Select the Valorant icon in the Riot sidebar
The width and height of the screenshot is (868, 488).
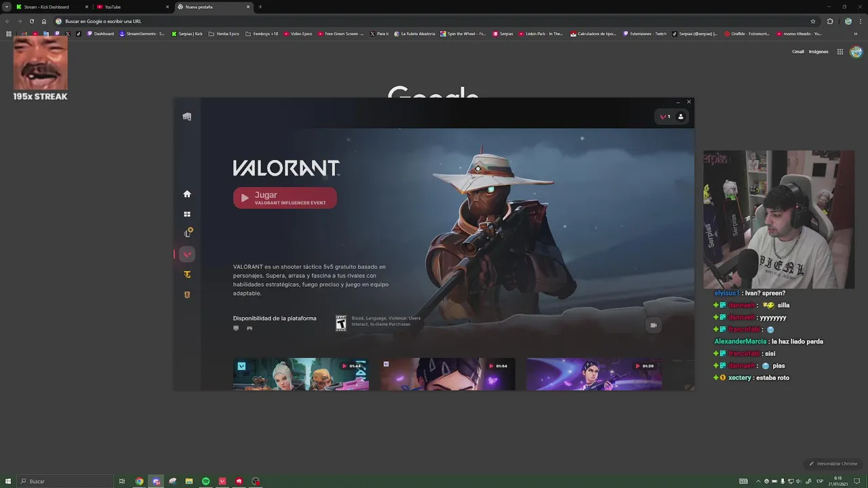tap(187, 254)
